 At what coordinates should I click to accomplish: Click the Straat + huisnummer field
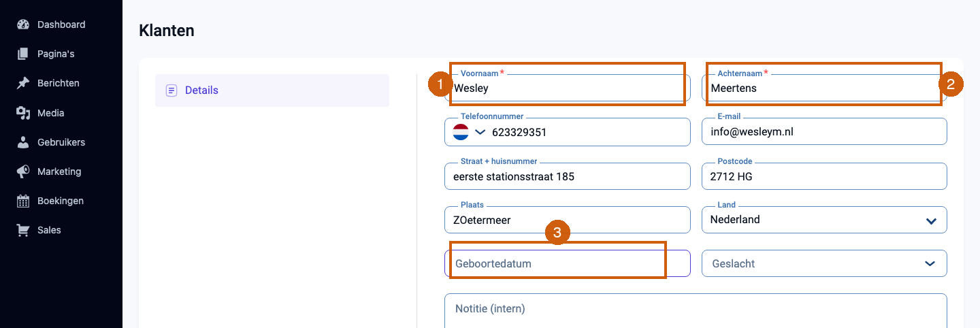click(568, 176)
